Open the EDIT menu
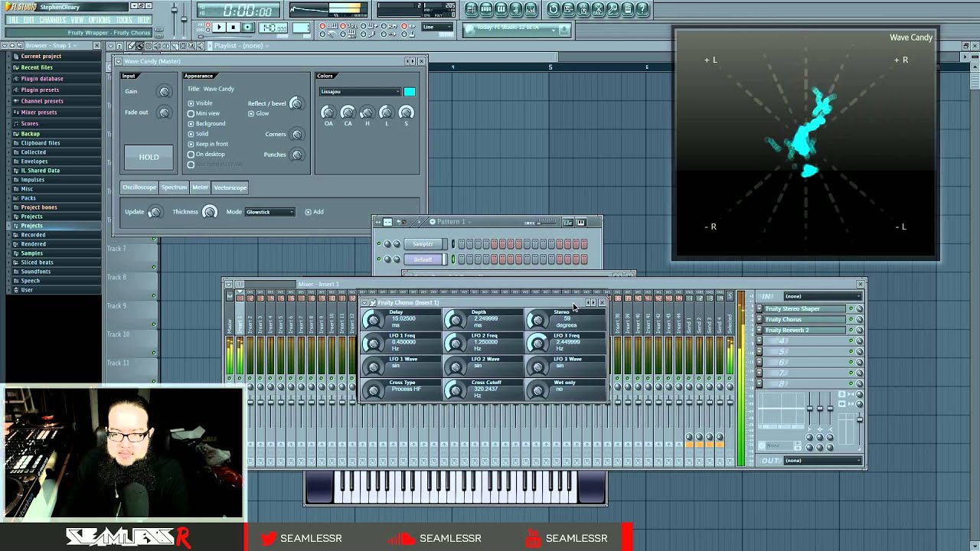The height and width of the screenshot is (551, 980). point(29,20)
